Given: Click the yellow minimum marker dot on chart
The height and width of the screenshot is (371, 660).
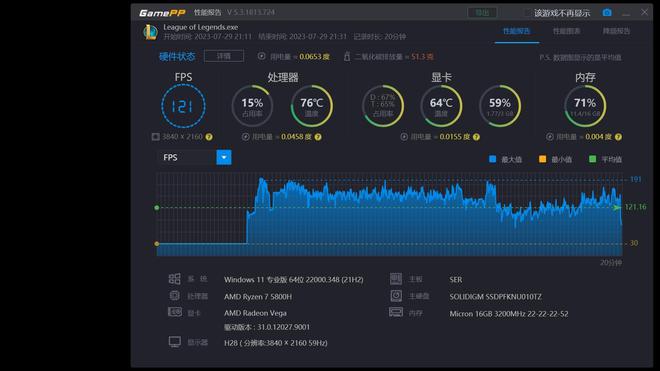Looking at the screenshot, I should click(157, 244).
